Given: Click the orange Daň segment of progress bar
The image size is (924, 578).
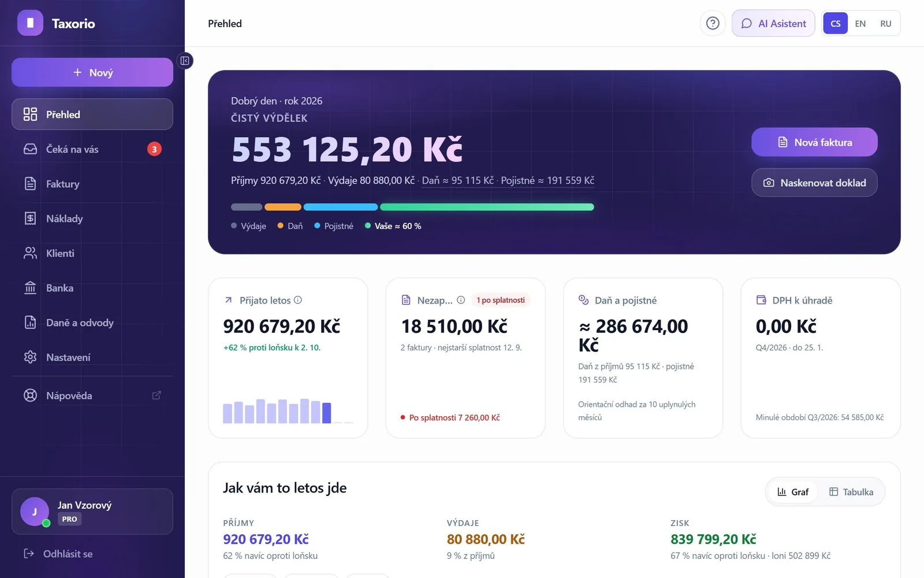Looking at the screenshot, I should 283,207.
